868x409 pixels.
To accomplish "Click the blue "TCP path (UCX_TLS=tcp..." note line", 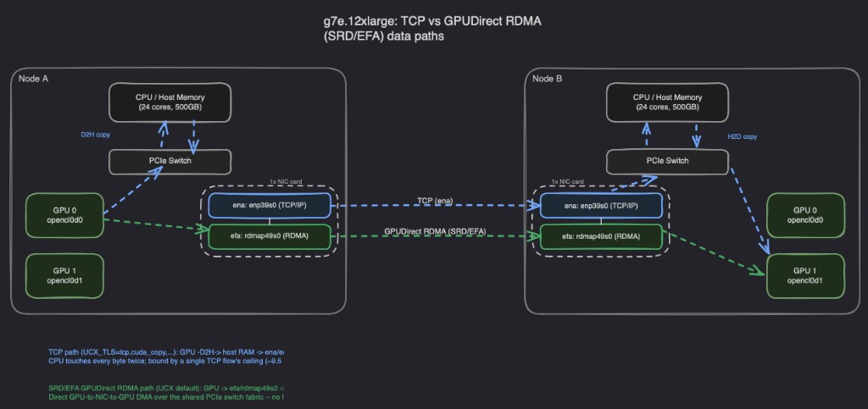I will [166, 351].
